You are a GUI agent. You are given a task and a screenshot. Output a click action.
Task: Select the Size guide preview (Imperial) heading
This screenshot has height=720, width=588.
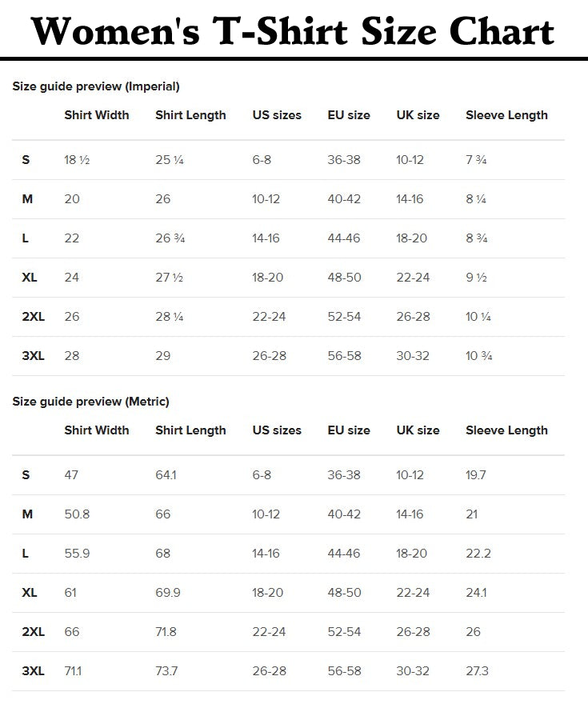[x=96, y=86]
